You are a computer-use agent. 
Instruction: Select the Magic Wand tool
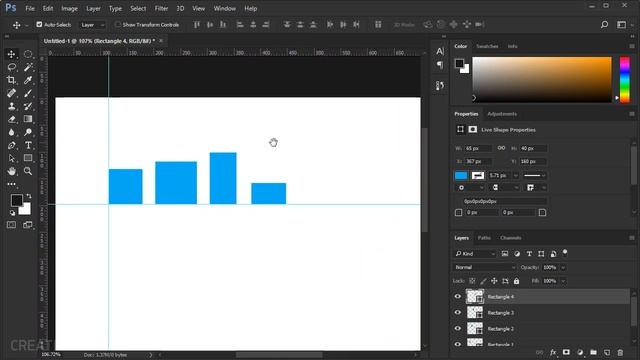click(28, 67)
